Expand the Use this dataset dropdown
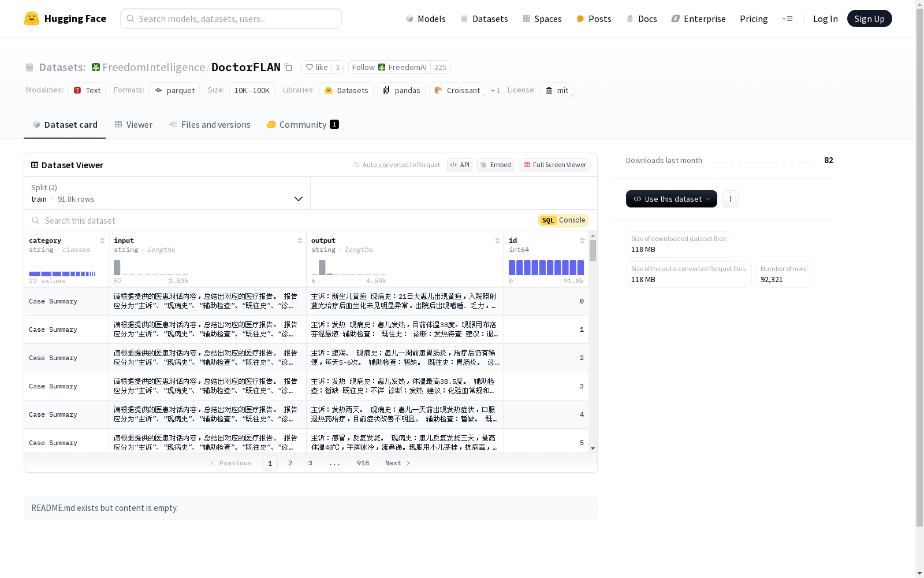Viewport: 924px width, 578px height. pyautogui.click(x=672, y=199)
